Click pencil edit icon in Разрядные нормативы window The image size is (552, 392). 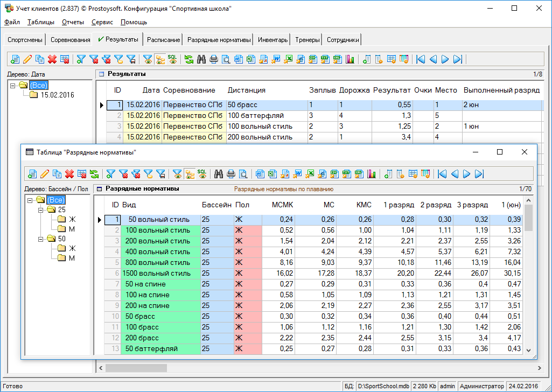[x=45, y=173]
